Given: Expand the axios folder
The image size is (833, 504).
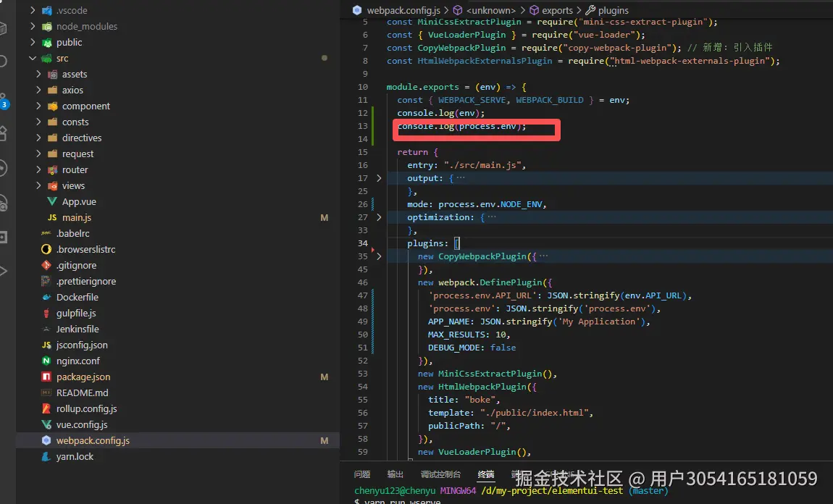Looking at the screenshot, I should 38,90.
